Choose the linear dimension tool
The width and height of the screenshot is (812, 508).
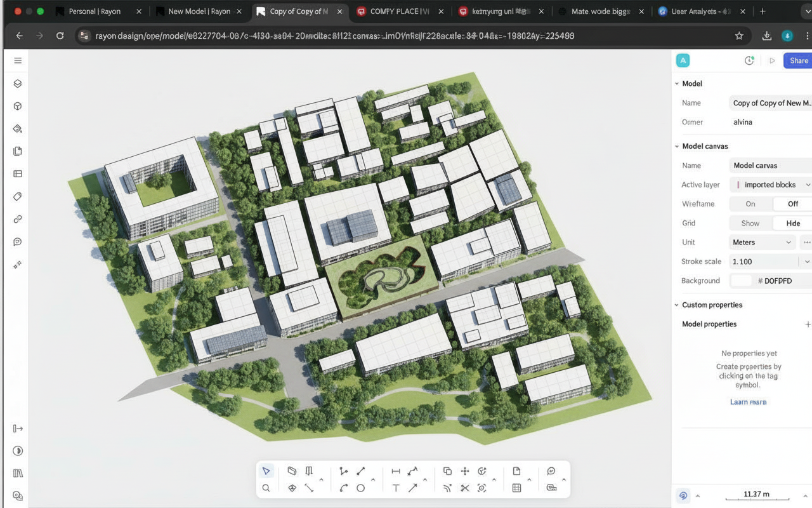(396, 471)
